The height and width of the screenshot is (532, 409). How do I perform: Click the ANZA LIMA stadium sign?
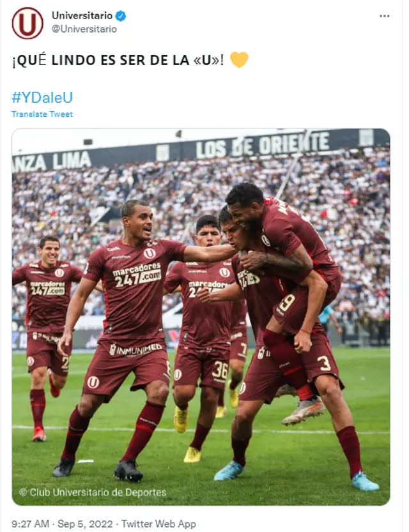pyautogui.click(x=52, y=162)
